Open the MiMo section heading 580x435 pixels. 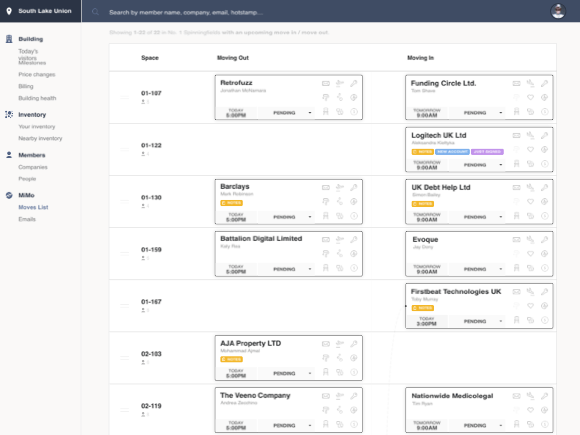pyautogui.click(x=26, y=195)
